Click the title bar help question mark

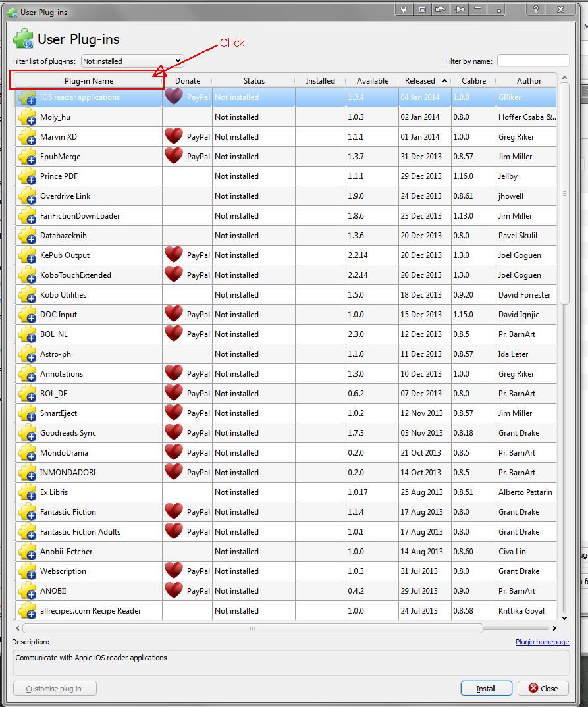pyautogui.click(x=535, y=9)
